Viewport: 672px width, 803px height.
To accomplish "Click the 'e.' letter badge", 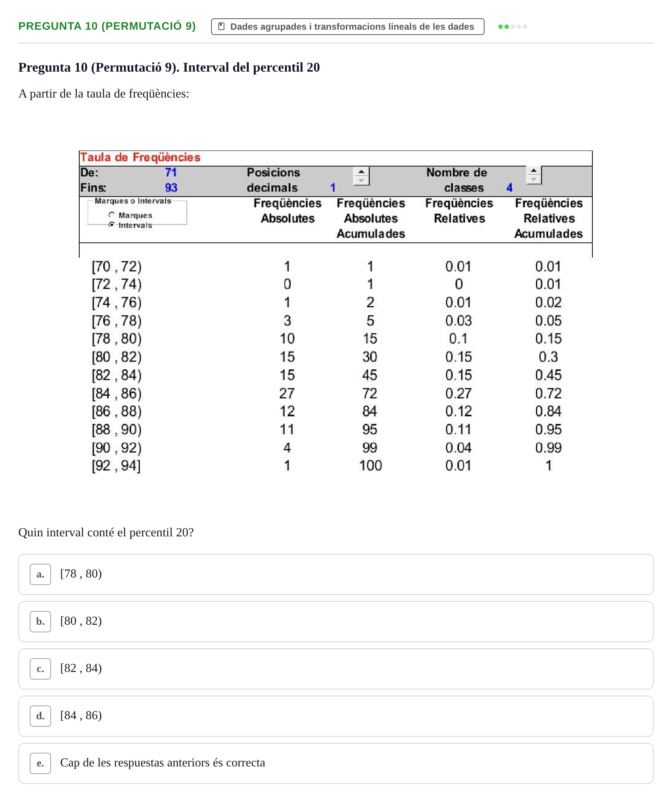I will (x=40, y=763).
